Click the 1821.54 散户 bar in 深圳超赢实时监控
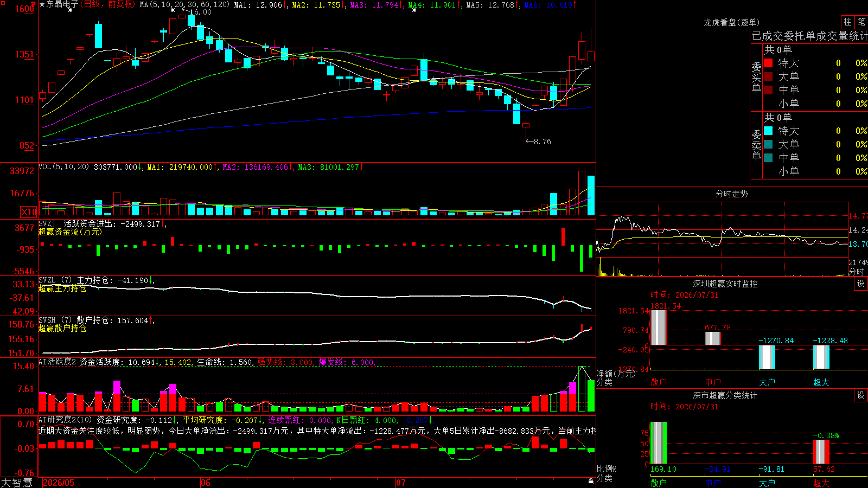 point(658,328)
